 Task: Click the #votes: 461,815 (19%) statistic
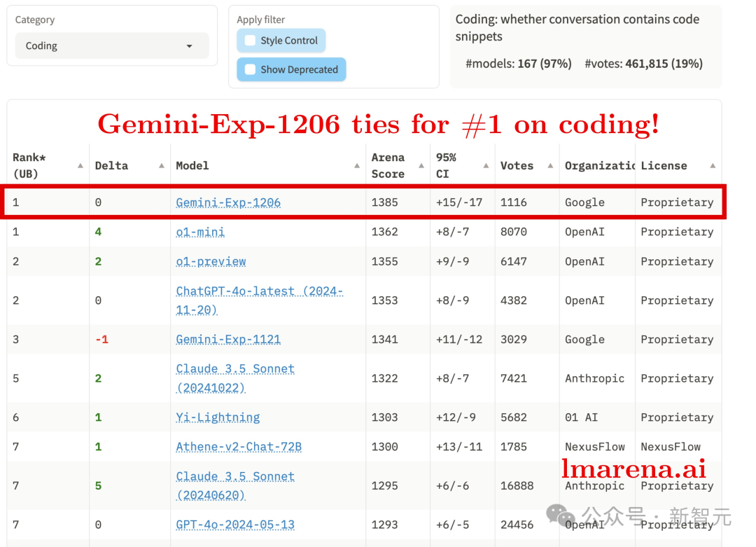(x=644, y=64)
